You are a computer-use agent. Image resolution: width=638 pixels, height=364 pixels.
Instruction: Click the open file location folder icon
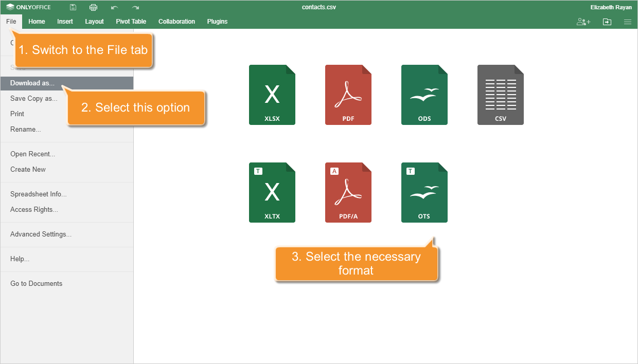pyautogui.click(x=607, y=22)
